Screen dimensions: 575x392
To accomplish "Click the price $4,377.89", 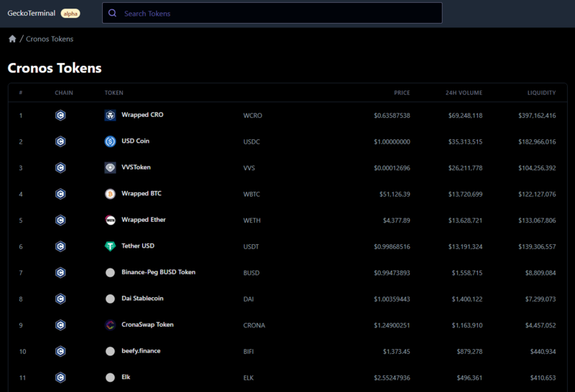I will (x=397, y=220).
